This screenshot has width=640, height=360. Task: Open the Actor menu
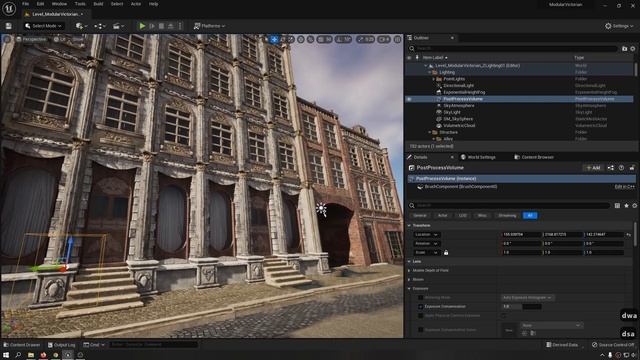tap(136, 4)
